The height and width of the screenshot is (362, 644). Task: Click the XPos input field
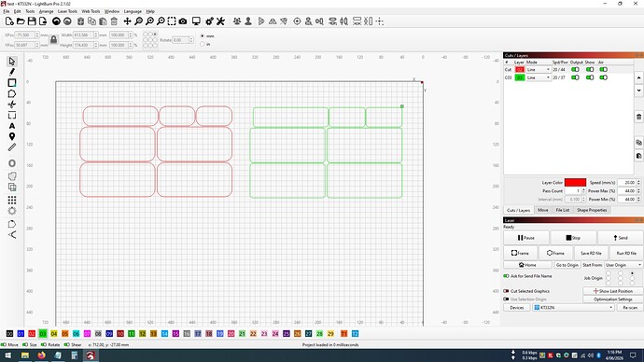click(24, 35)
